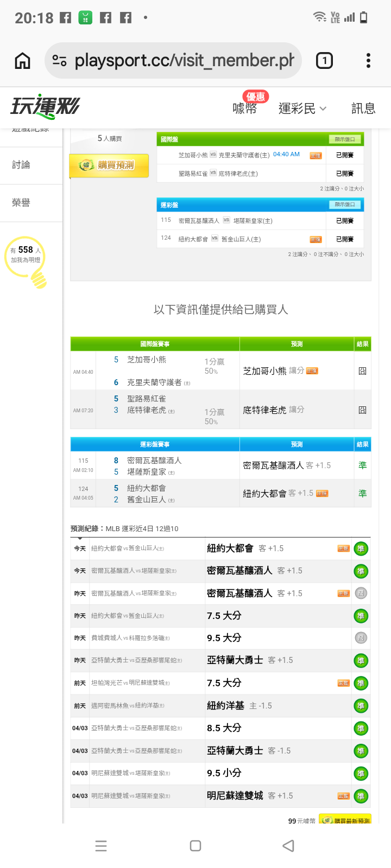
Task: Click 已開賣 for 芝加哥小熊 vs 克里夫蘭守護者
Action: 345,155
